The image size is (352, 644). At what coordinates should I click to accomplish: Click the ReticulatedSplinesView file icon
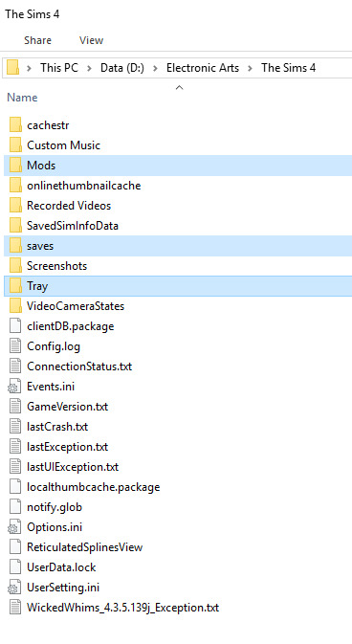pyautogui.click(x=15, y=547)
